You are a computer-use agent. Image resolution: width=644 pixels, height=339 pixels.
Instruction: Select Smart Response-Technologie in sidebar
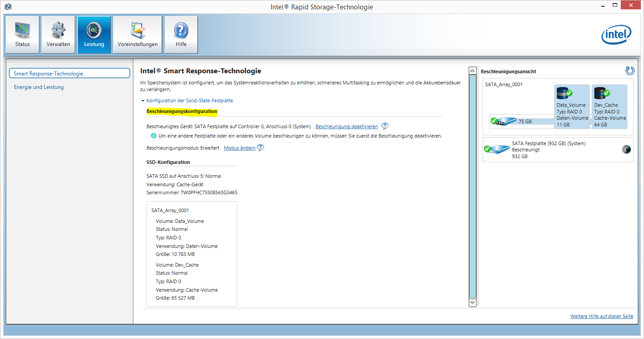69,74
